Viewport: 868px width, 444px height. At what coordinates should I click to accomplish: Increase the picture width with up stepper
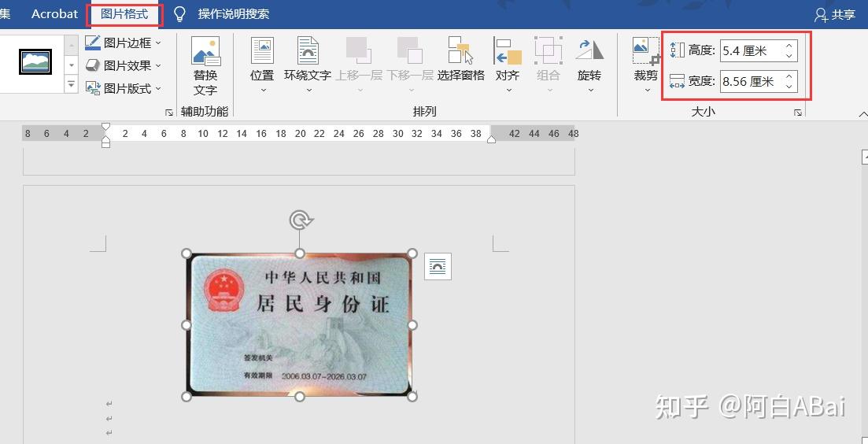pos(789,76)
